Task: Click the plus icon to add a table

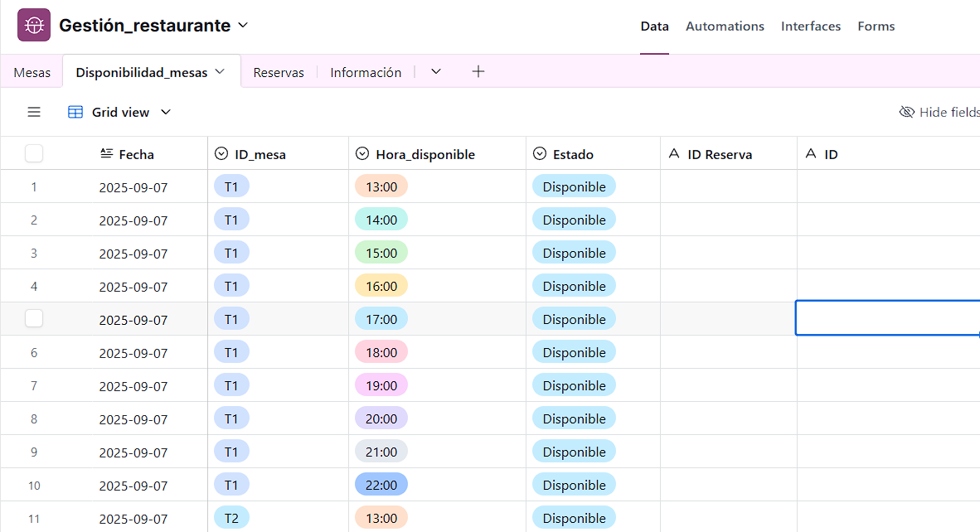Action: 478,72
